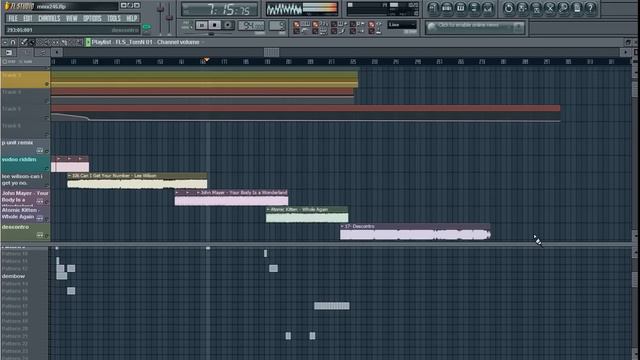Click the third playlist view mode button
Screen dimensions: 640x360
click(x=42, y=53)
